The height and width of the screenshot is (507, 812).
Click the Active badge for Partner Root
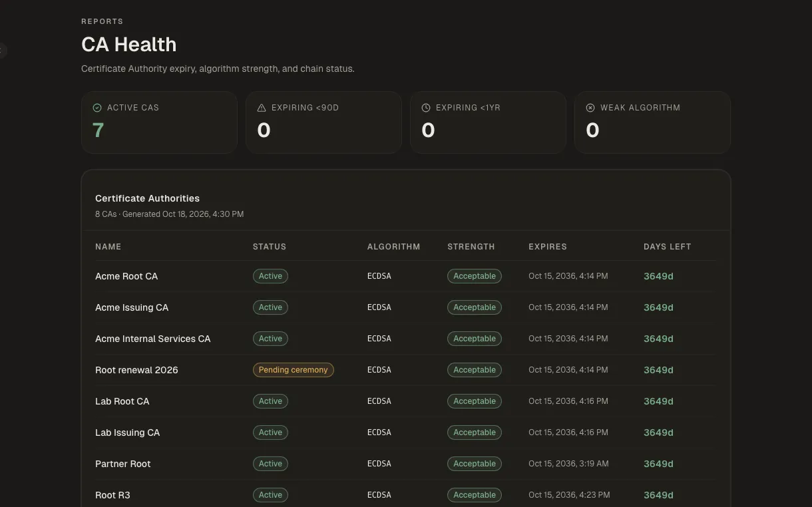[270, 464]
